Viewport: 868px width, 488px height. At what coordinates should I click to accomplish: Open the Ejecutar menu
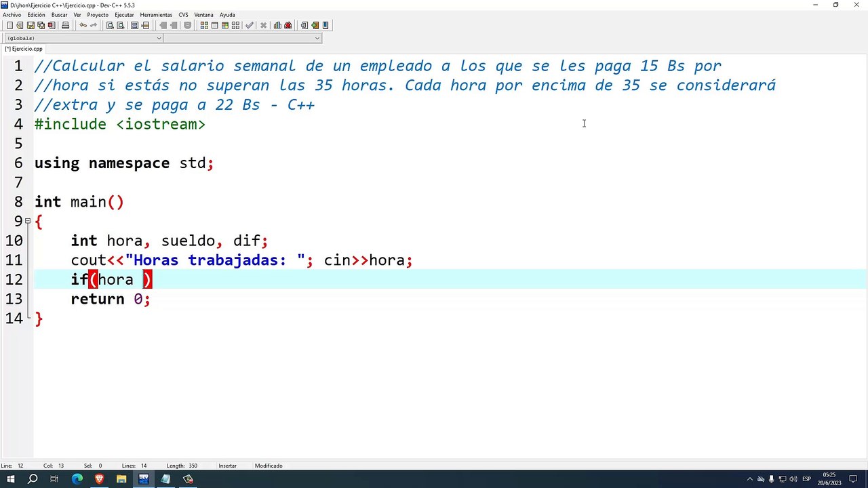tap(124, 15)
